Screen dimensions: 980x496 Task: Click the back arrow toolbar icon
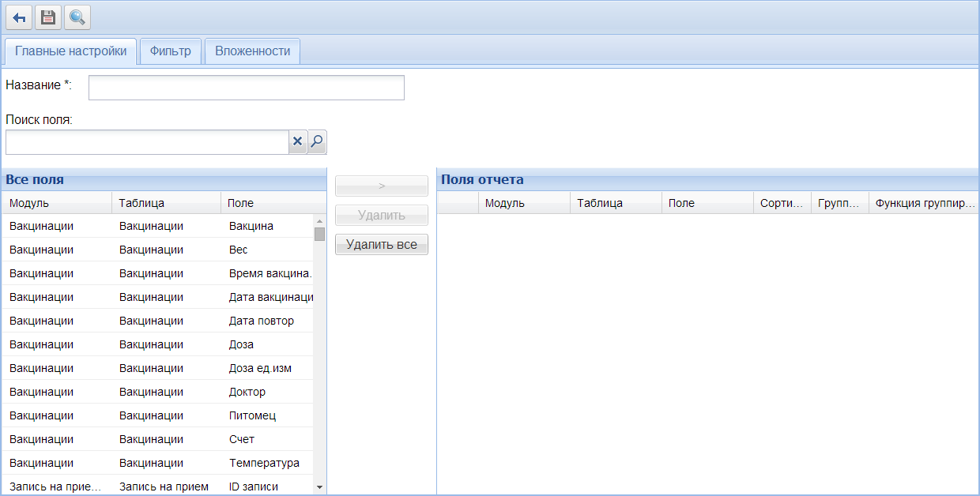point(19,17)
